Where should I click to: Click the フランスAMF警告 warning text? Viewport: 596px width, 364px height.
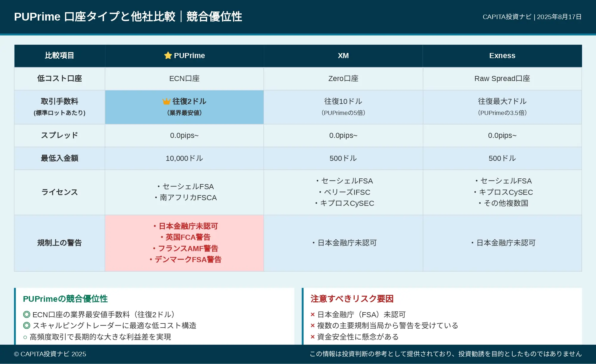tap(185, 249)
